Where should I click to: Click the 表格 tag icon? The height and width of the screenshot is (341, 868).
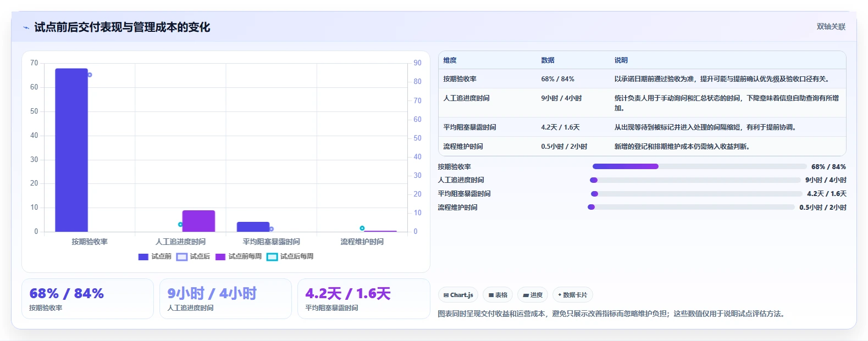(x=491, y=295)
